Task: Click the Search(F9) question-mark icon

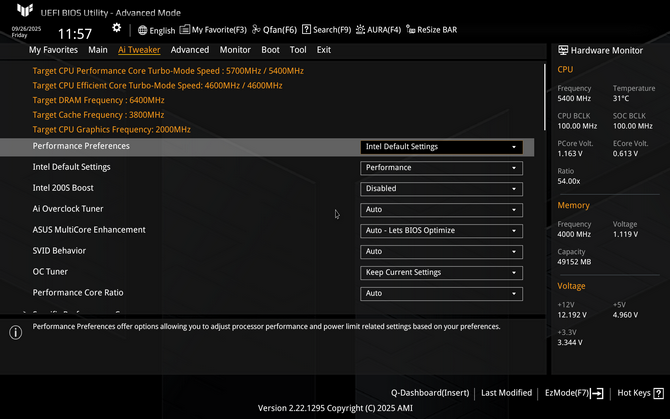Action: 306,29
